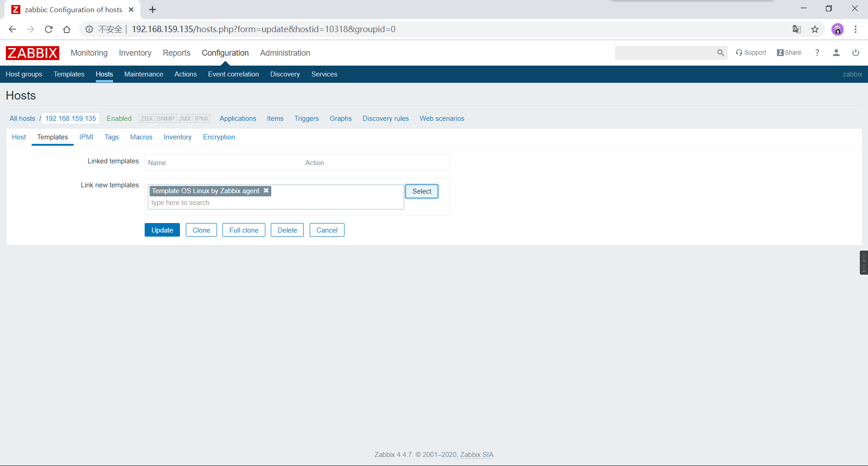The image size is (868, 466).
Task: Click the ZABBIX logo
Action: [x=33, y=53]
